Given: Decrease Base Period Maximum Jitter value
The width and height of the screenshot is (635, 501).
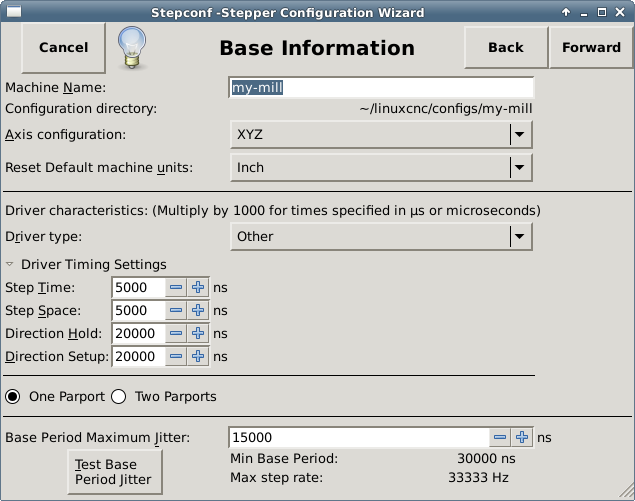Looking at the screenshot, I should pyautogui.click(x=500, y=437).
